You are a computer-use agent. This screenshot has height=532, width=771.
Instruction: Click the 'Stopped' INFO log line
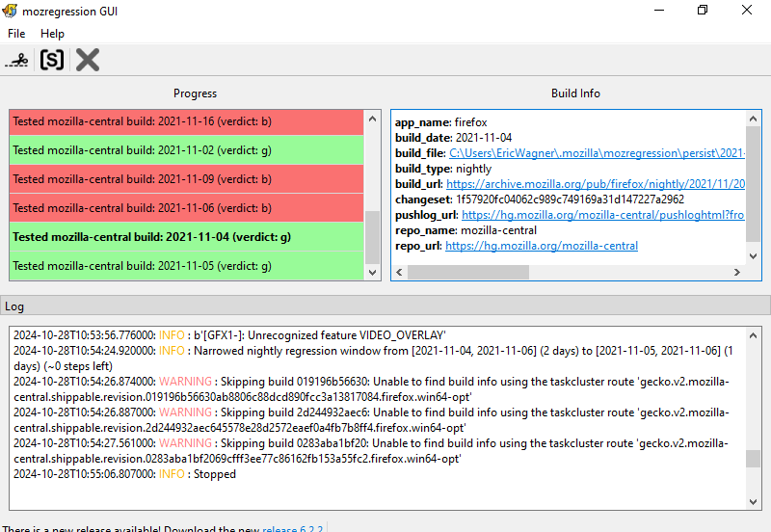point(124,474)
